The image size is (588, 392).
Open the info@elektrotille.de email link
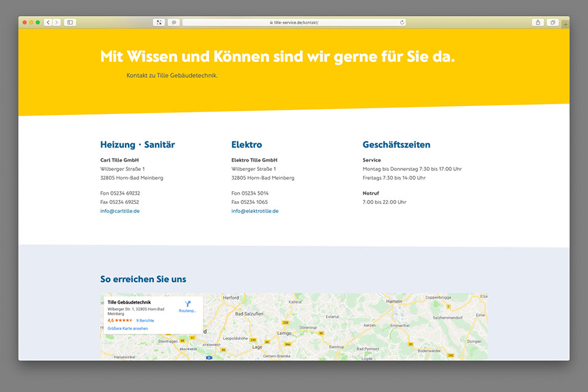[x=255, y=211]
